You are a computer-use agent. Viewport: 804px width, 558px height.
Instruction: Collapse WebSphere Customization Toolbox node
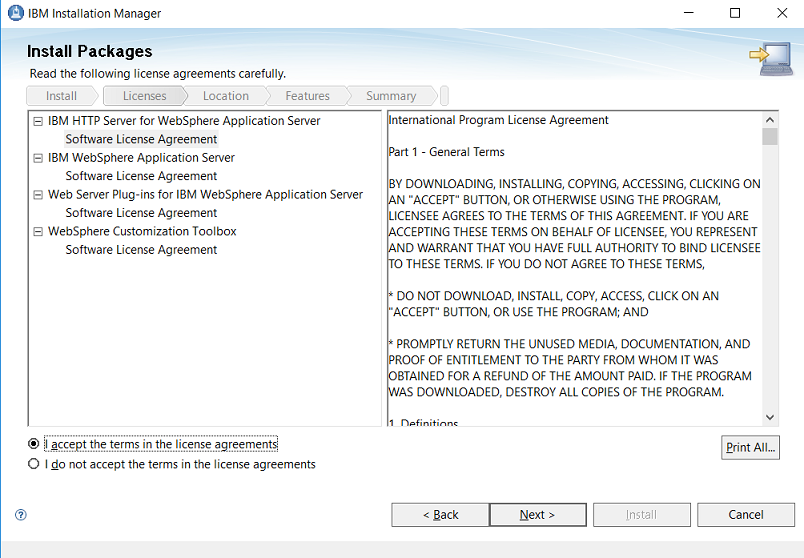pyautogui.click(x=38, y=232)
